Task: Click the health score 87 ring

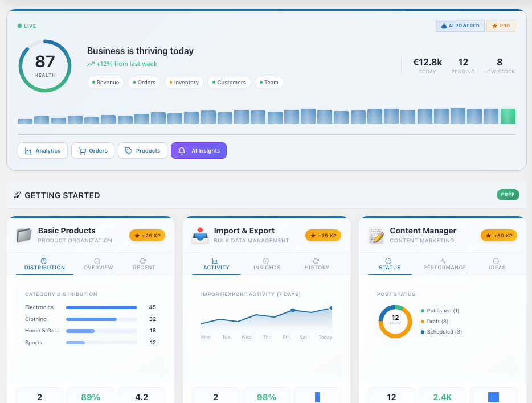Action: pyautogui.click(x=45, y=66)
